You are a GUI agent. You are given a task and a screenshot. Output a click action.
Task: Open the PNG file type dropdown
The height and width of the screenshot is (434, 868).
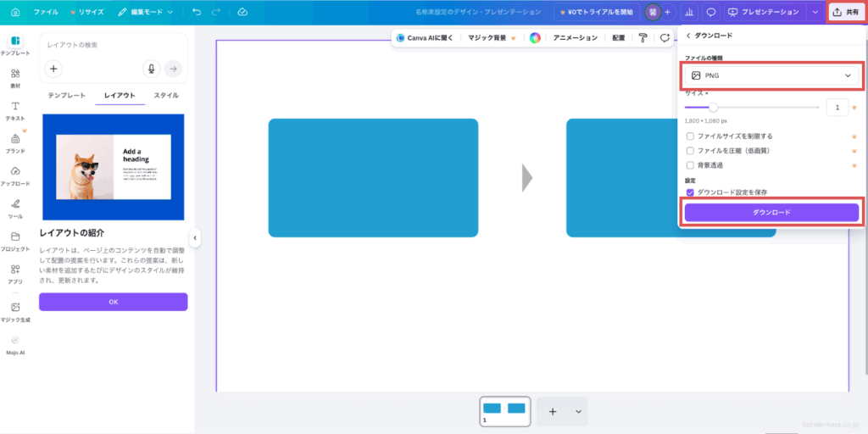click(772, 75)
